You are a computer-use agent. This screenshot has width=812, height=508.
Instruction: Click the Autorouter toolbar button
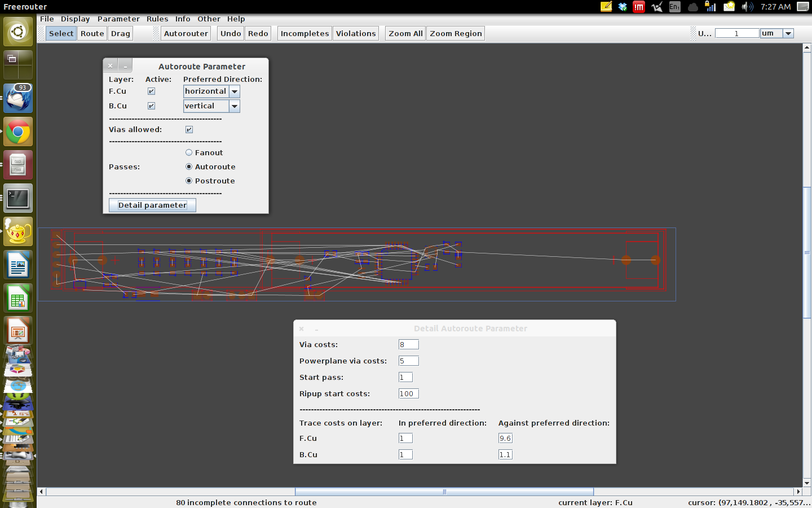point(186,33)
